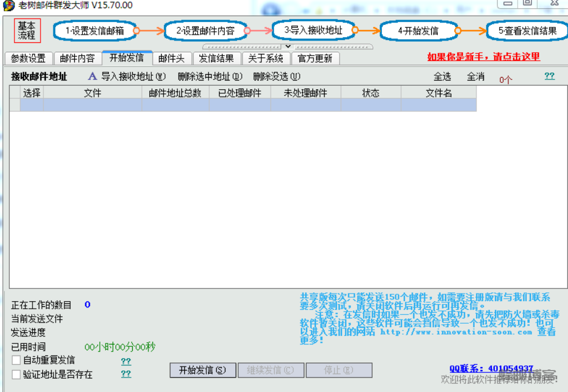Open the 发信结果 tab
Image resolution: width=568 pixels, height=392 pixels.
216,58
